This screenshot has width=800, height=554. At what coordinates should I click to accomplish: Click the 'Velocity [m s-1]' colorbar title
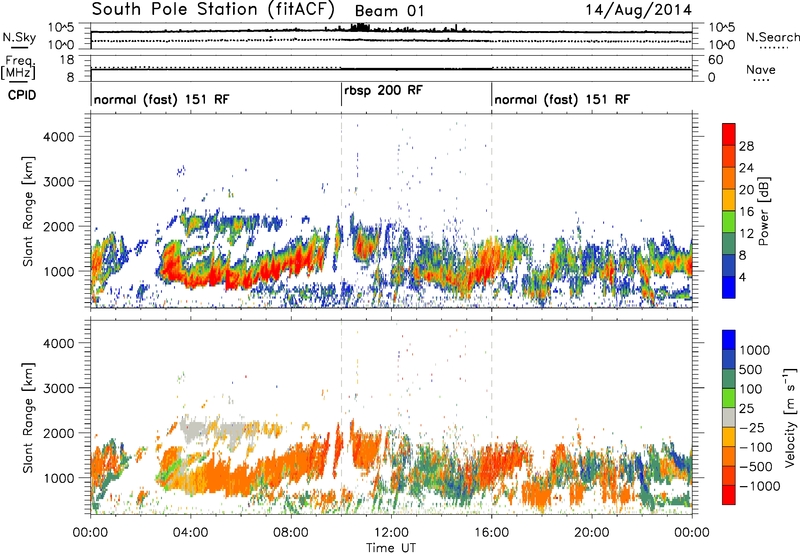pyautogui.click(x=790, y=417)
